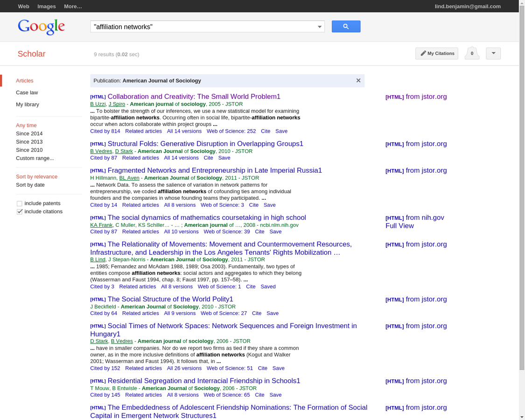
Task: Filter results Since 2013
Action: pos(29,142)
